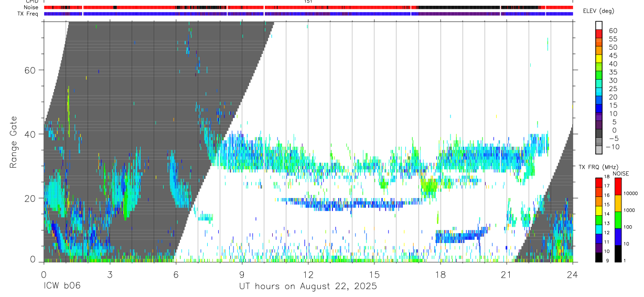644x297 pixels.
Task: Click the Noise strip above the plot
Action: point(308,8)
